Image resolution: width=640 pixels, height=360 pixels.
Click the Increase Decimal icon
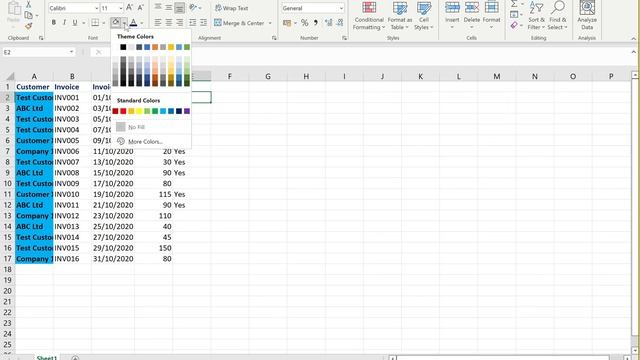pyautogui.click(x=329, y=23)
